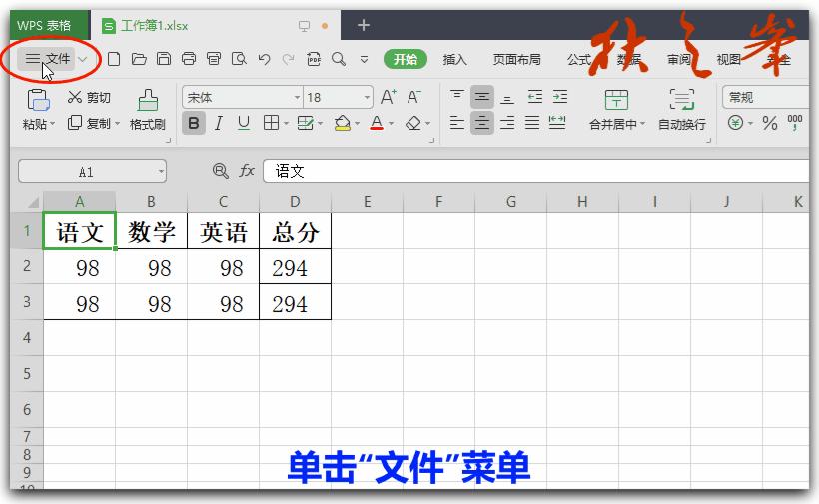Click the search magnifier in quick toolbar

click(x=339, y=59)
